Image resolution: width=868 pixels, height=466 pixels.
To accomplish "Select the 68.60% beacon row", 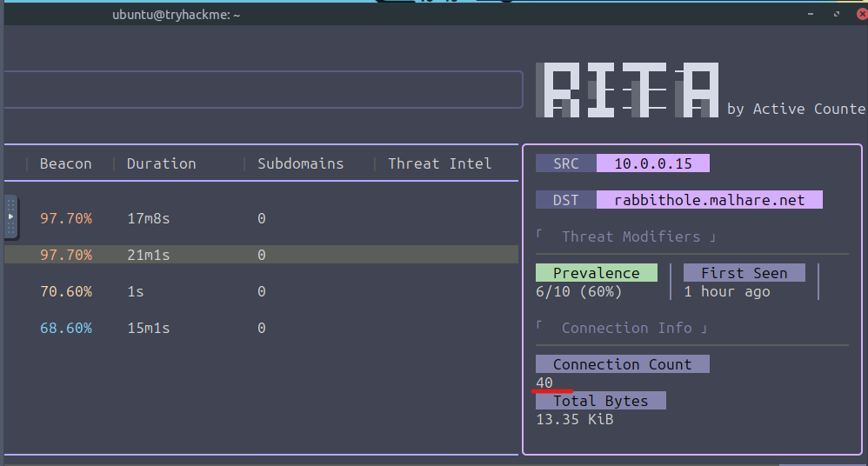I will [x=261, y=328].
